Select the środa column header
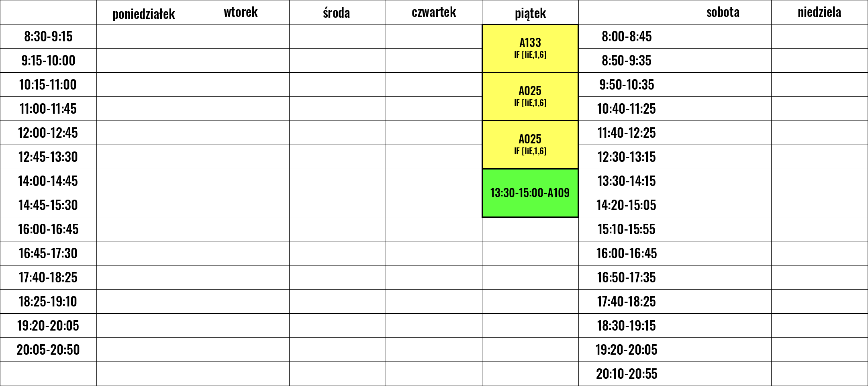Image resolution: width=868 pixels, height=386 pixels. click(337, 12)
